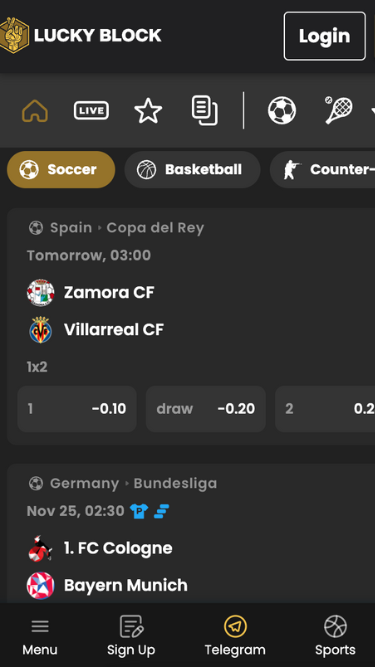Bet on outcome 2 for Zamora match
Screen dimensions: 375x667
click(325, 409)
